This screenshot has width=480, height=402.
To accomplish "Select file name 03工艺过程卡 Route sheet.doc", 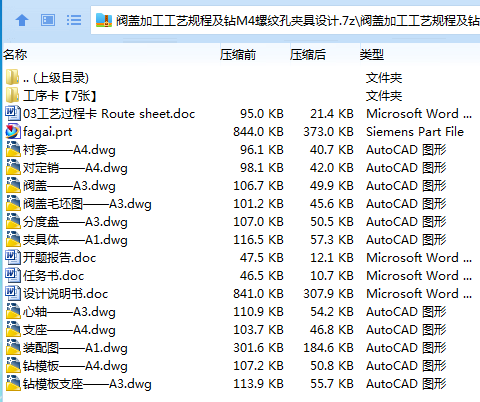I will click(x=109, y=114).
